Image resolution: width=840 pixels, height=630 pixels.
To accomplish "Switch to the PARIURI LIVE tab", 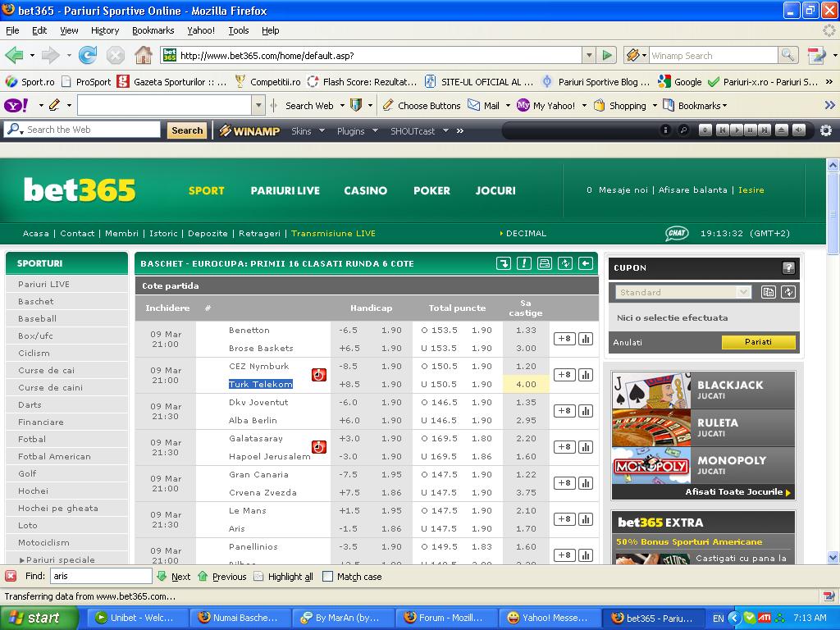I will point(285,190).
